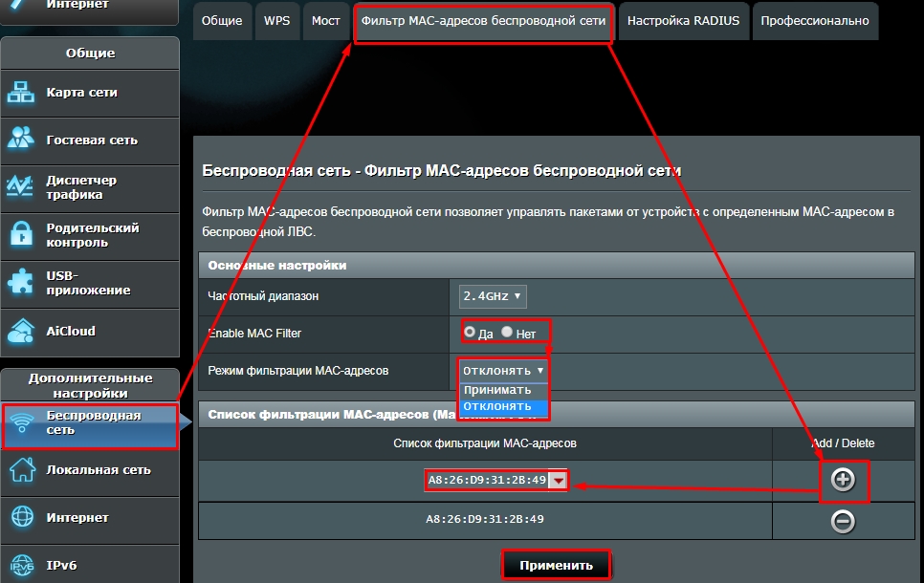The image size is (924, 583).
Task: Open Карта сети in the sidebar
Action: [90, 93]
